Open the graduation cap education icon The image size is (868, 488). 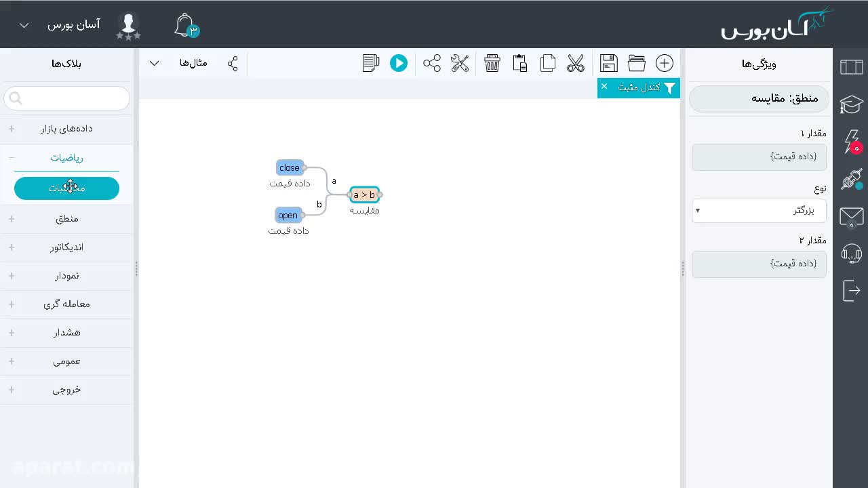tap(851, 104)
